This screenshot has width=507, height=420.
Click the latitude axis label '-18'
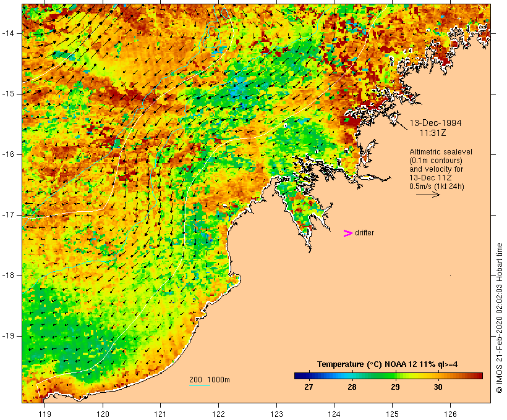coord(9,275)
